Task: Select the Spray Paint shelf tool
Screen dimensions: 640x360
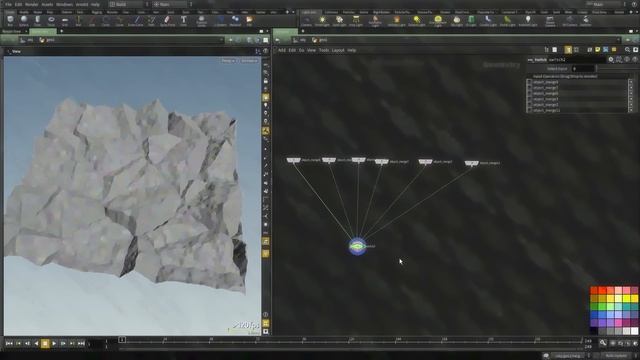Action: [x=167, y=21]
